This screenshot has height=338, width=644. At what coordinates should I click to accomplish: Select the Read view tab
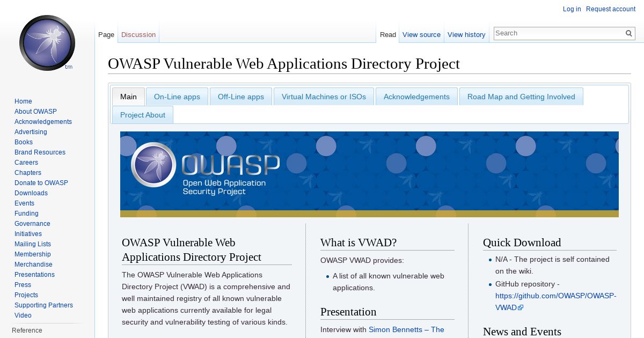pyautogui.click(x=388, y=34)
